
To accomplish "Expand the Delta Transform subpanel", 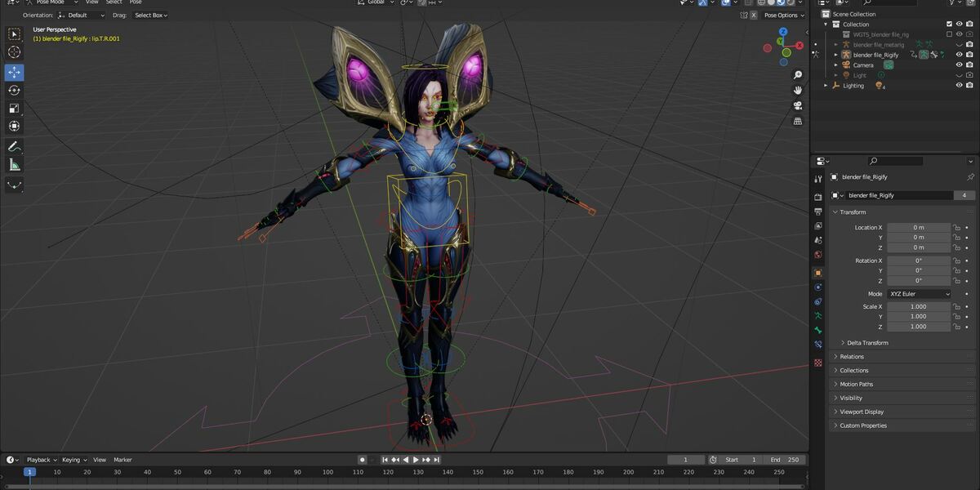I will 867,343.
